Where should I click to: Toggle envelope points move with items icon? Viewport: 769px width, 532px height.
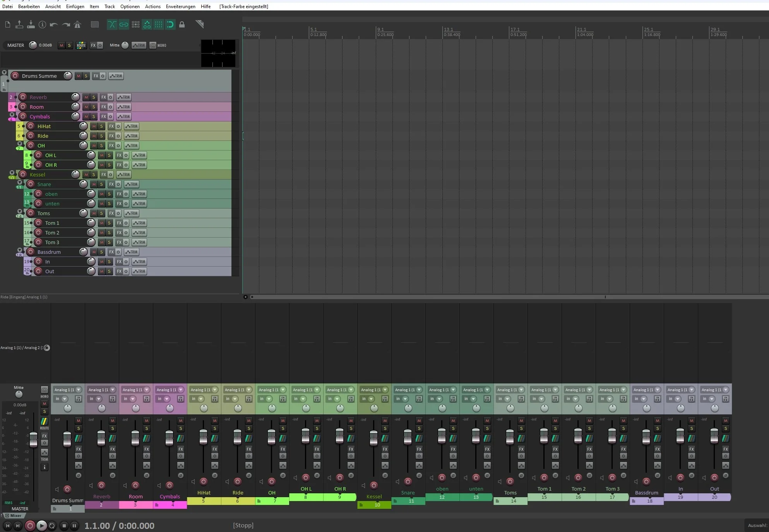point(147,25)
